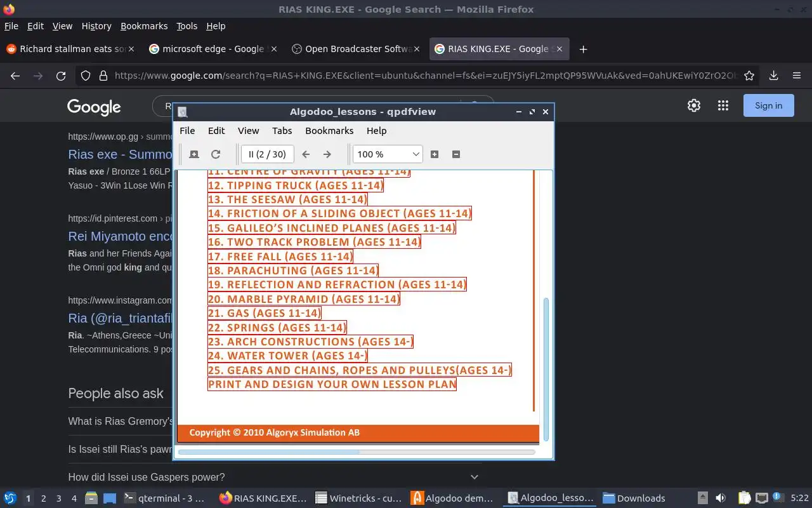This screenshot has height=508, width=812.
Task: Open a new Firefox tab
Action: 583,49
